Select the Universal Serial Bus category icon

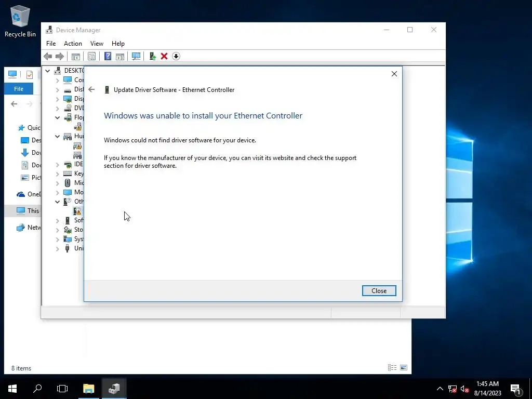coord(68,248)
